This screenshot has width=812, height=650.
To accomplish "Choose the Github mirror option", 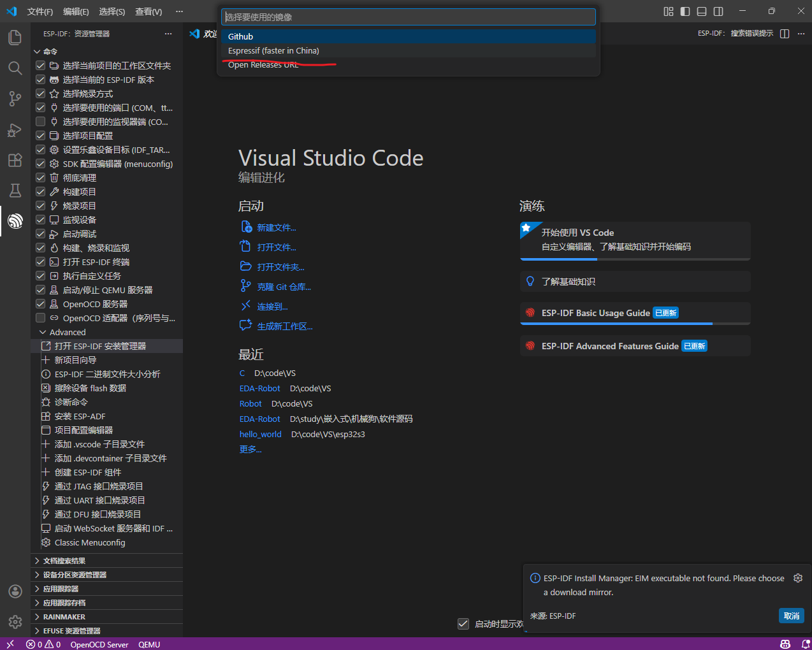I will click(x=408, y=36).
